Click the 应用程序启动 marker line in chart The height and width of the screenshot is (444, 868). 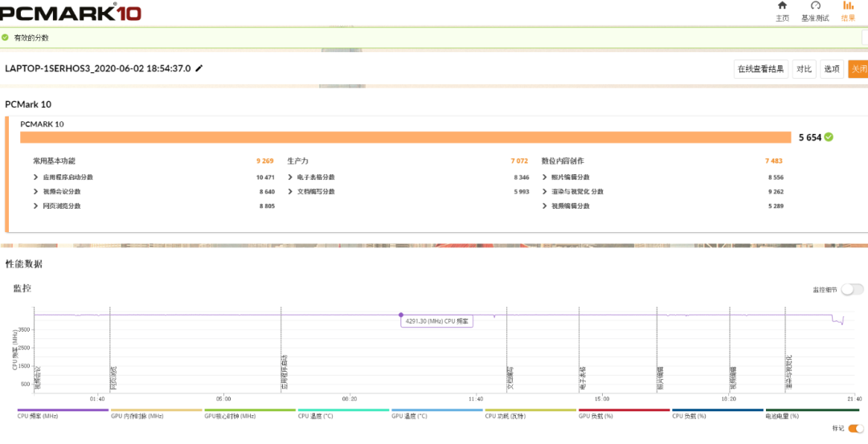281,349
